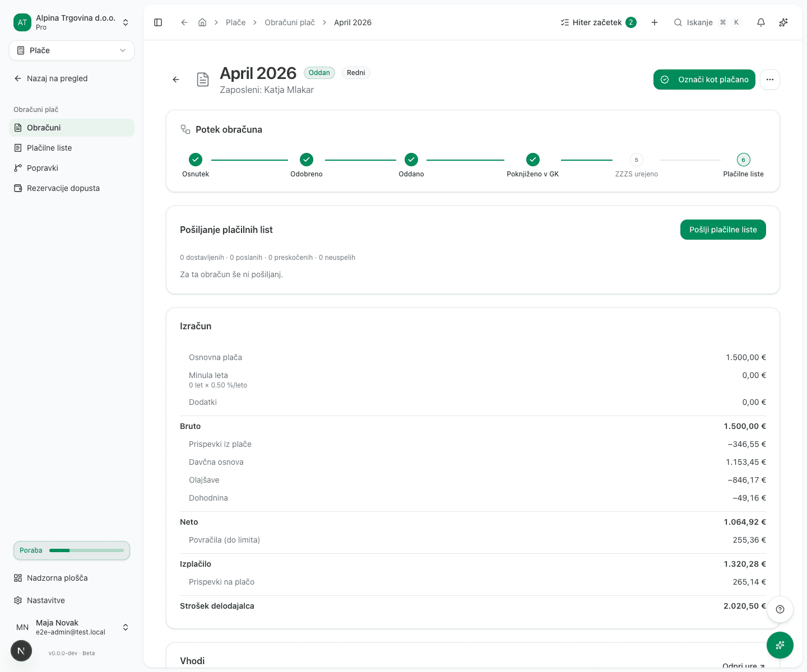Toggle the sidebar panel icon
This screenshot has width=807, height=672.
tap(158, 22)
